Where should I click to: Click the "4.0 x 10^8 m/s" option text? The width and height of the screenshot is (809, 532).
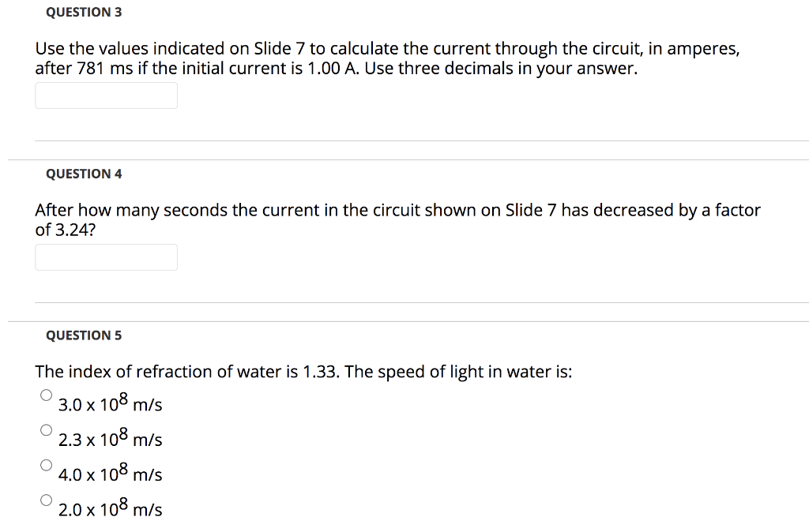coord(110,475)
